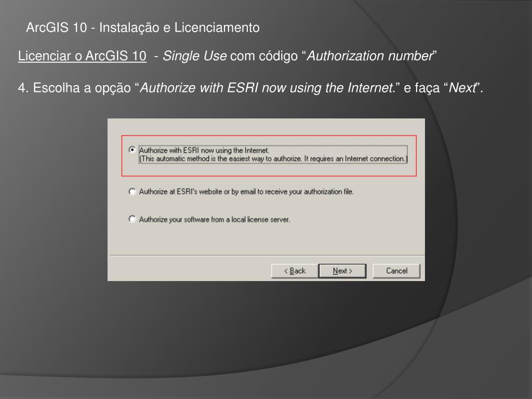Viewport: 532px width, 399px height.
Task: Click the label text Authorize with ESRI now using the Internet
Action: [x=204, y=150]
